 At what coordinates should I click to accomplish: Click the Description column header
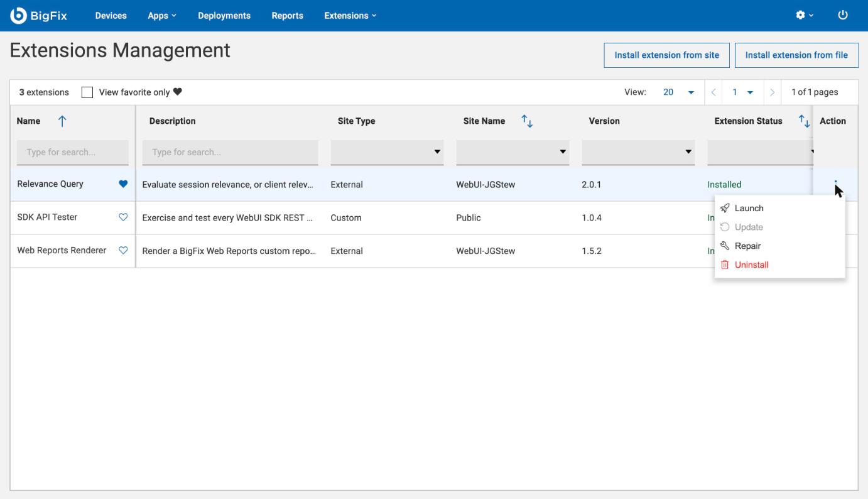point(172,121)
